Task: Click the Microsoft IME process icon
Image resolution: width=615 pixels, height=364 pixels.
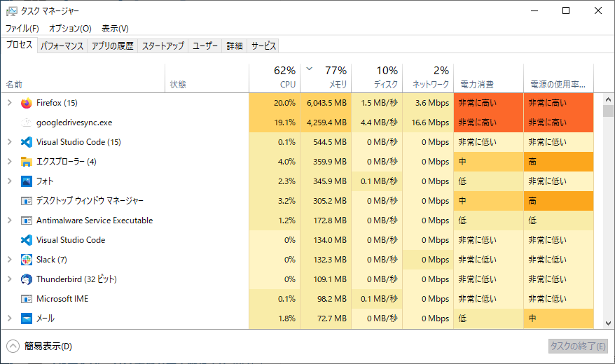Action: point(27,299)
